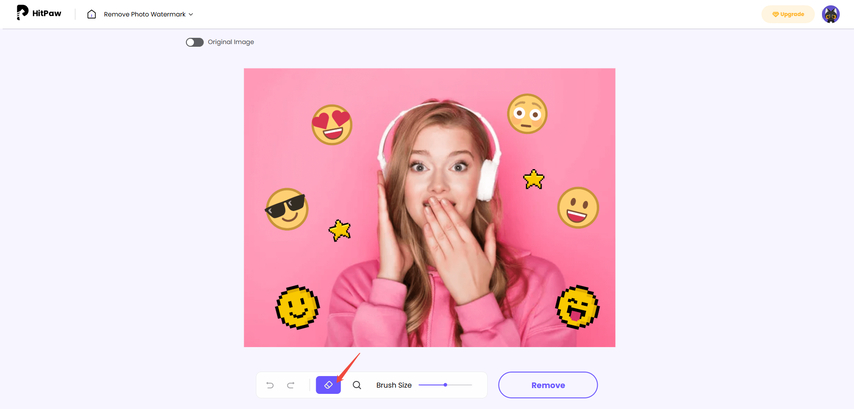This screenshot has width=854, height=409.
Task: Click the pixelated smiley at bottom left
Action: pyautogui.click(x=297, y=307)
